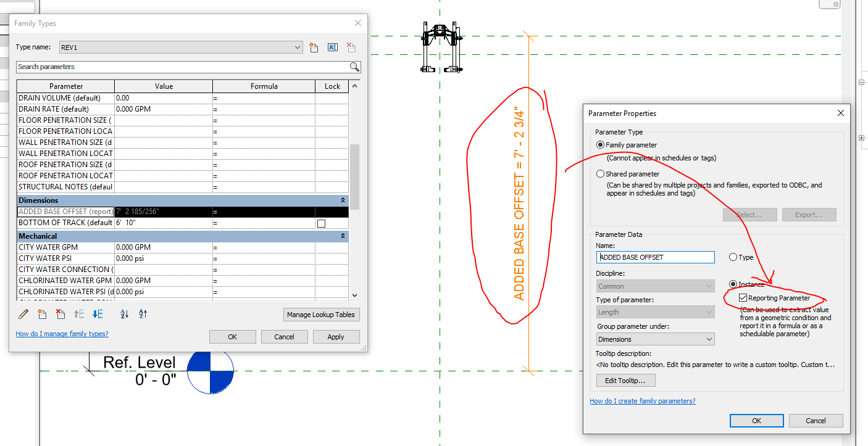The height and width of the screenshot is (446, 868).
Task: Open the Type name dropdown
Action: click(297, 47)
